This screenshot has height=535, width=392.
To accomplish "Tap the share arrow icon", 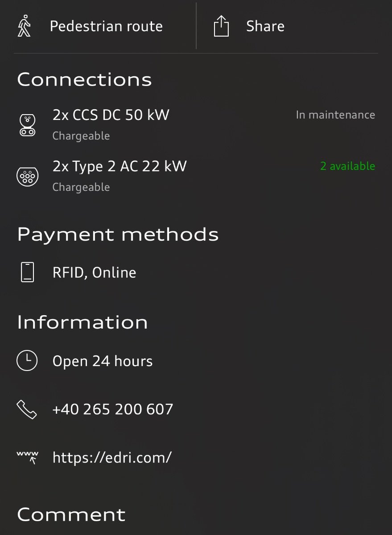I will click(221, 26).
